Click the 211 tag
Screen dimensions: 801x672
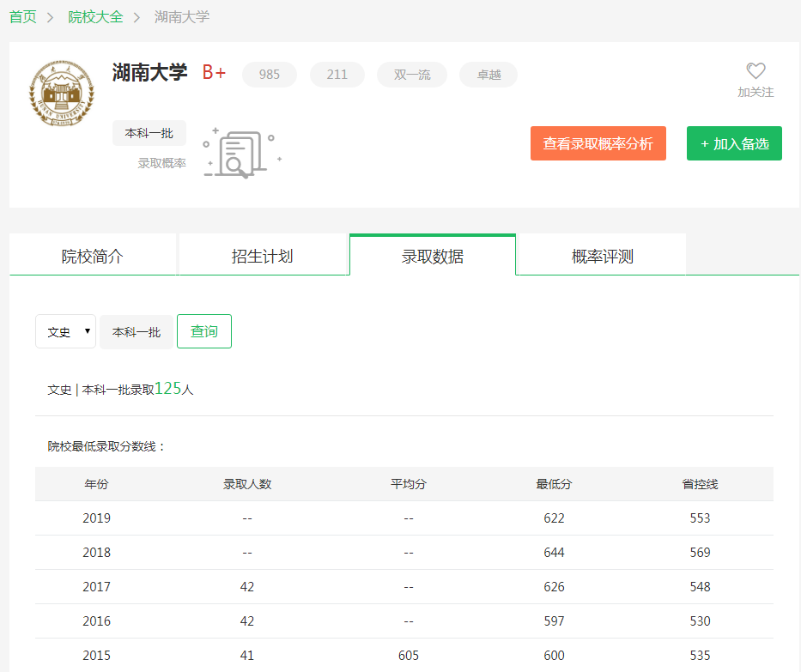[337, 75]
